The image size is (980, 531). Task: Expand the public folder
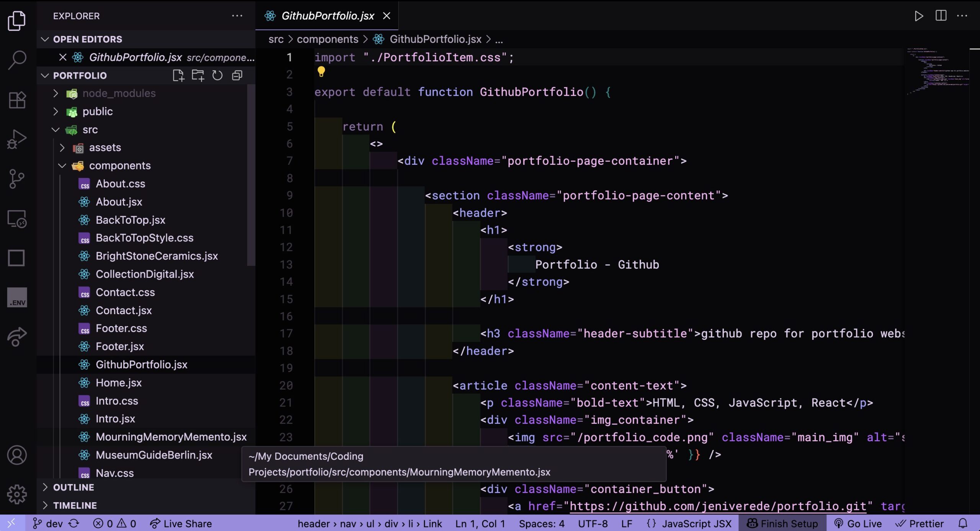97,111
